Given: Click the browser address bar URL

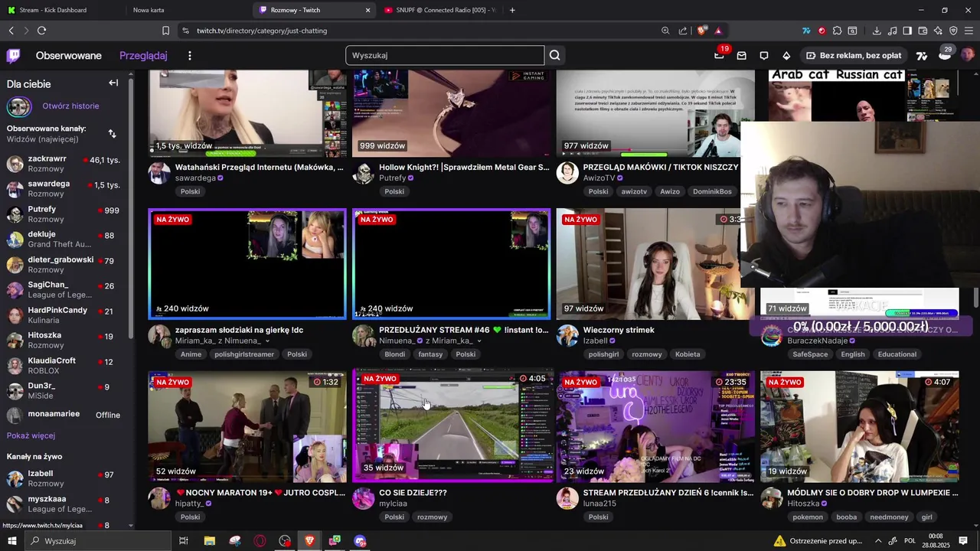Looking at the screenshot, I should click(262, 31).
